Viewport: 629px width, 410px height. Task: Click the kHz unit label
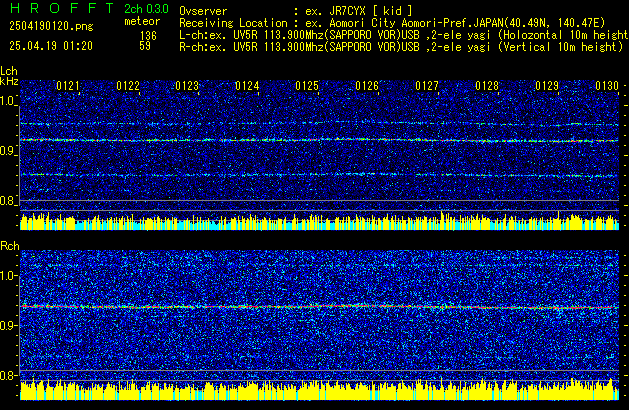9,81
